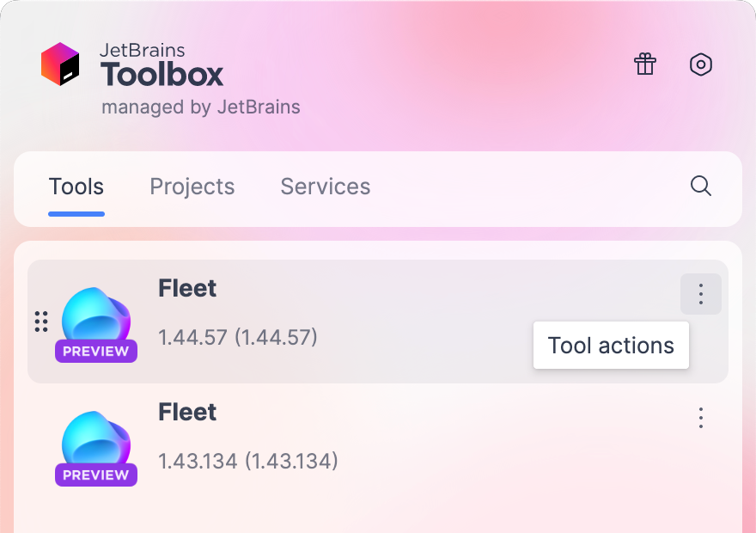This screenshot has height=533, width=756.
Task: Click the Tool actions label
Action: [611, 345]
